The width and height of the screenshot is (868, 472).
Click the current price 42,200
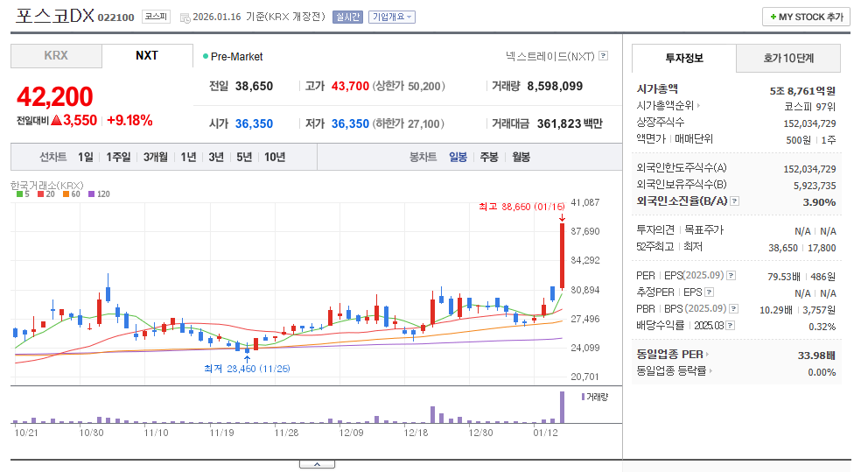(55, 97)
